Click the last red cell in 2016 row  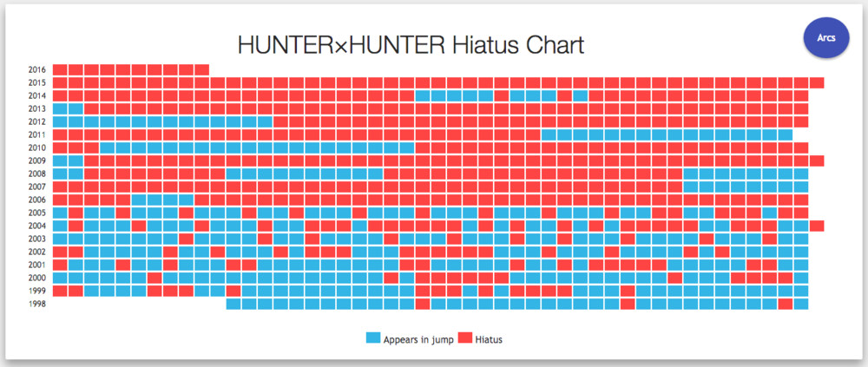(202, 69)
